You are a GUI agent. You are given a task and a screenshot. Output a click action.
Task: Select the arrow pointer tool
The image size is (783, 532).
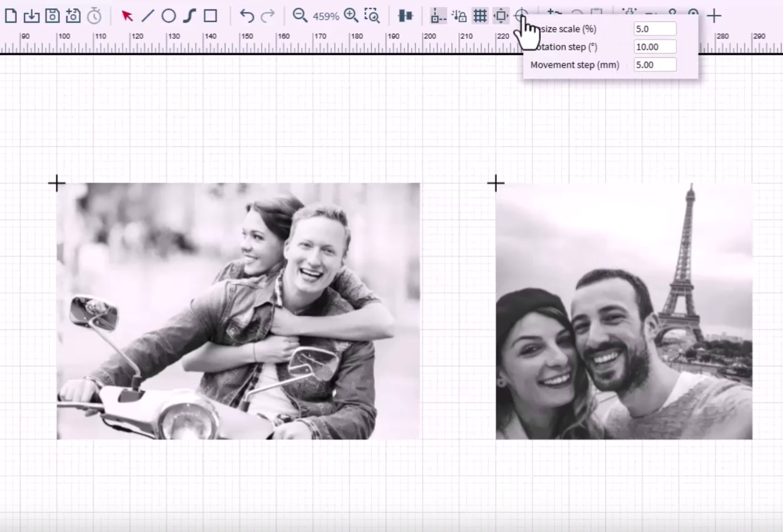pos(127,16)
